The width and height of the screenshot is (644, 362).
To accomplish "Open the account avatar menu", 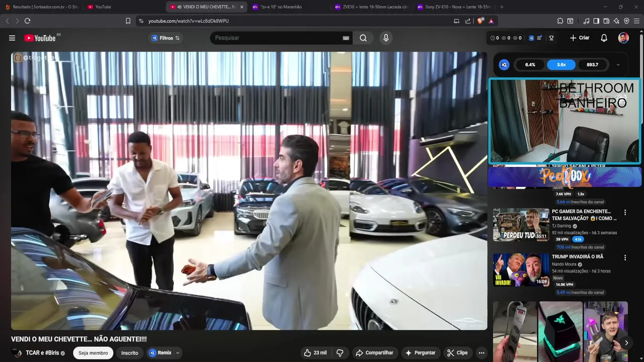I will tap(623, 38).
